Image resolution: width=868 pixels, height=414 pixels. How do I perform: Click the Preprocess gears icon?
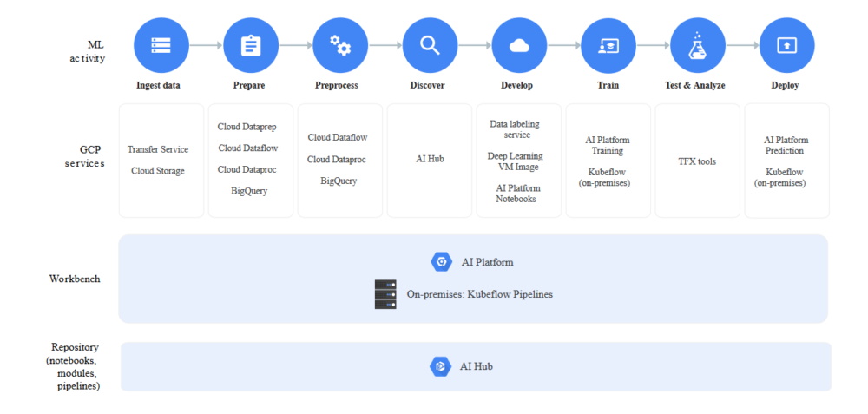click(x=339, y=45)
